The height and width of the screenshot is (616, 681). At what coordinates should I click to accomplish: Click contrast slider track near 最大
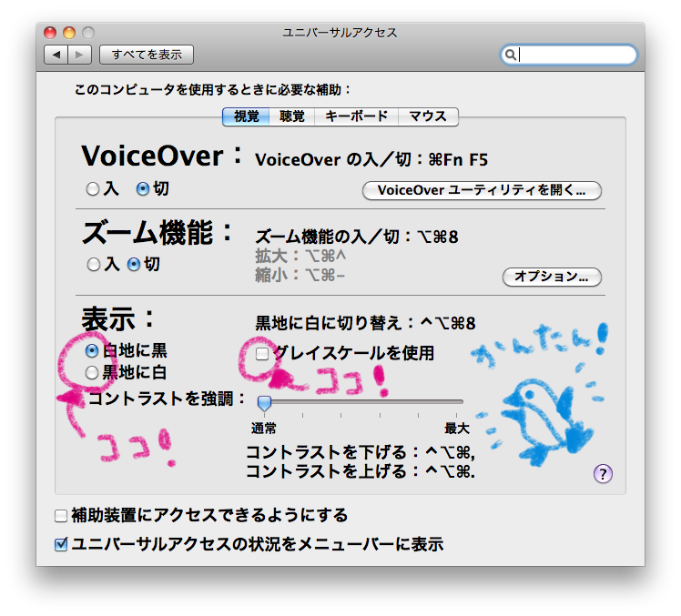coord(455,402)
